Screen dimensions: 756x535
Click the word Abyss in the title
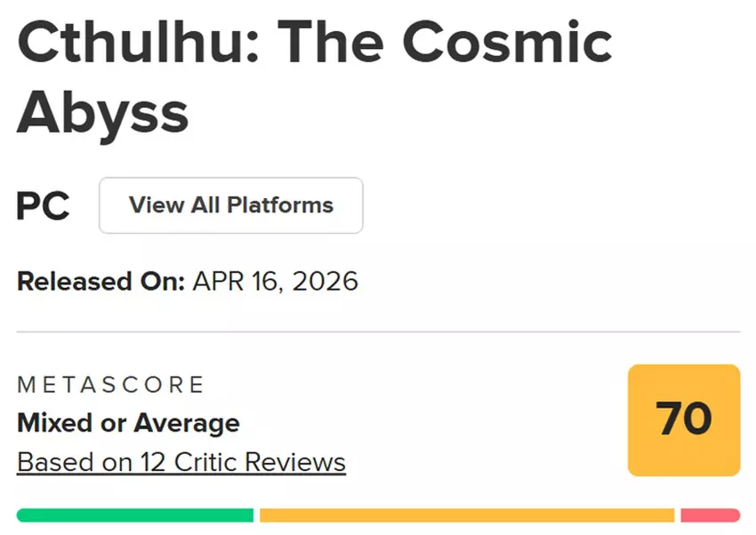tap(102, 112)
